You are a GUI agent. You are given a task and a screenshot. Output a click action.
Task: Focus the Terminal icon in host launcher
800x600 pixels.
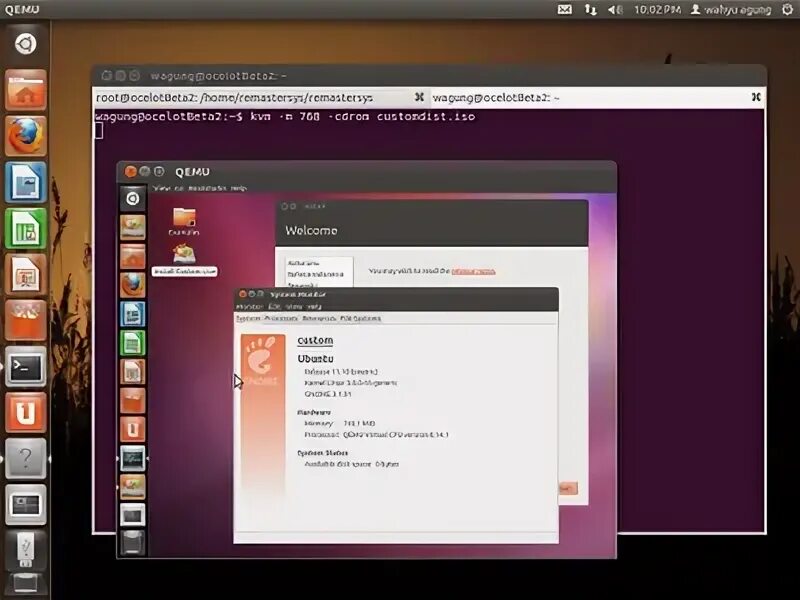coord(26,366)
